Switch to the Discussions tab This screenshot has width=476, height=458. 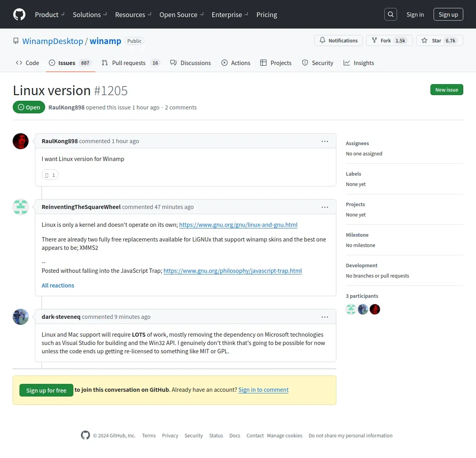pos(190,63)
